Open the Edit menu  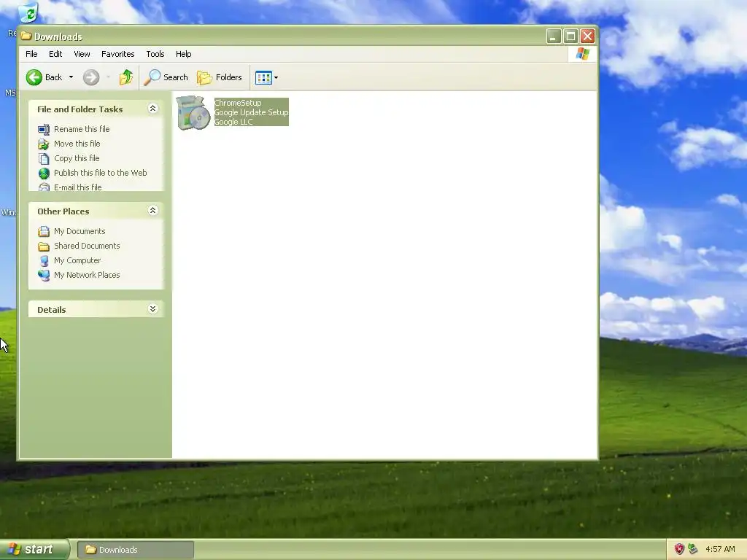click(55, 54)
